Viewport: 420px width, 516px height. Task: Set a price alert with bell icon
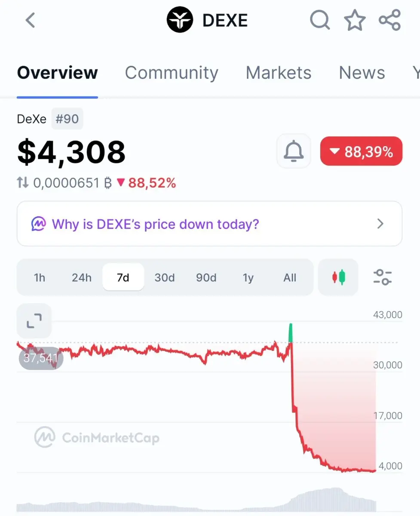(x=294, y=151)
